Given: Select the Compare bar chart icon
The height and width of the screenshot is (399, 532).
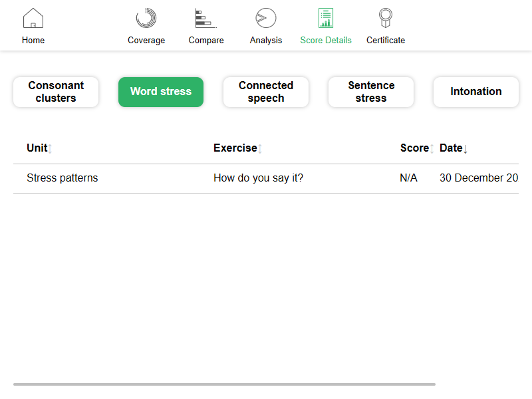Looking at the screenshot, I should [x=205, y=19].
